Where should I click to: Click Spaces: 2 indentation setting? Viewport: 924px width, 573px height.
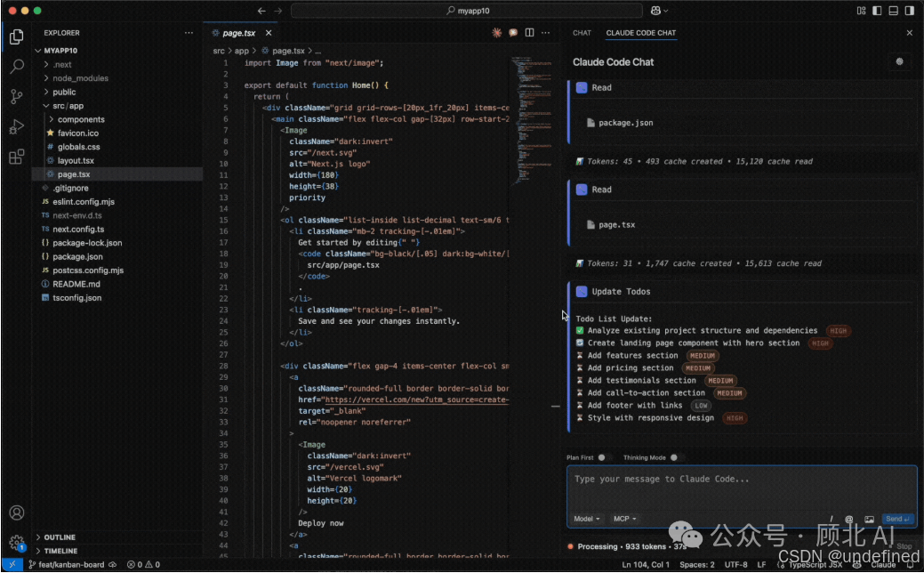coord(696,565)
